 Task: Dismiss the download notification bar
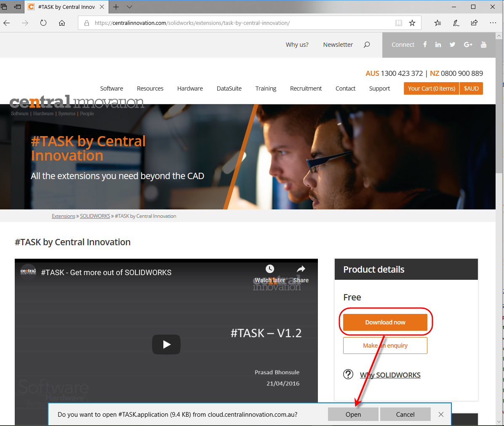pyautogui.click(x=441, y=415)
